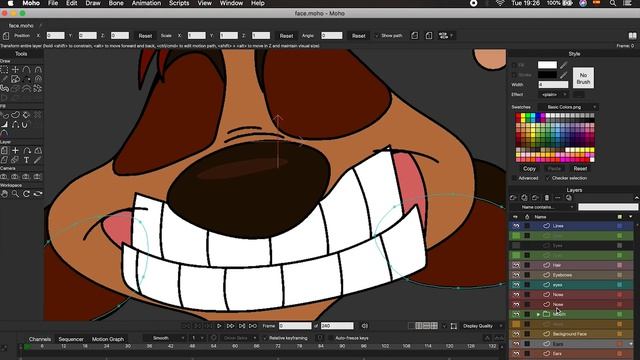Switch to the Sequencer tab

click(71, 339)
